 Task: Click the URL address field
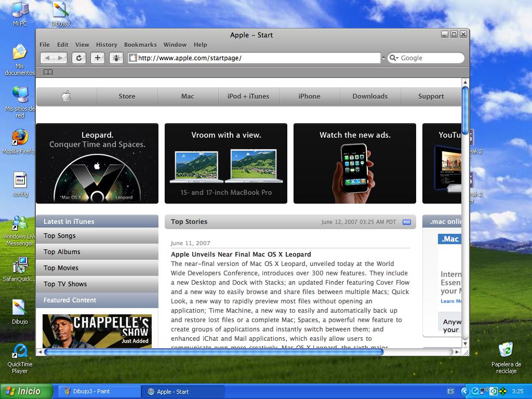point(257,58)
